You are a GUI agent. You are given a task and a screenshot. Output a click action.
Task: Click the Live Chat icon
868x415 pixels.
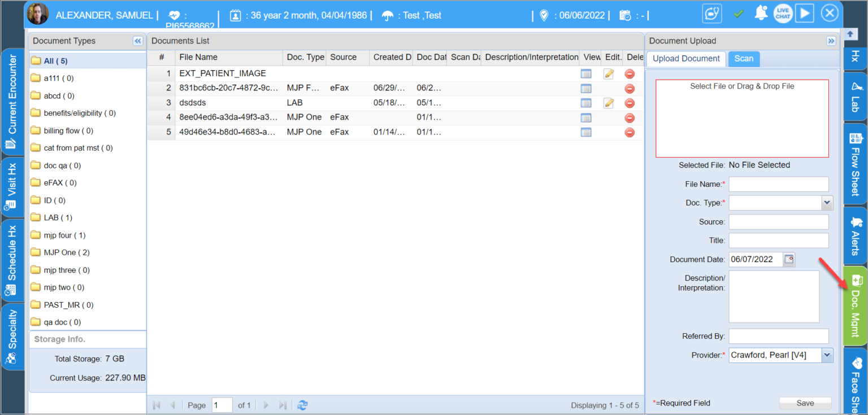pos(783,14)
